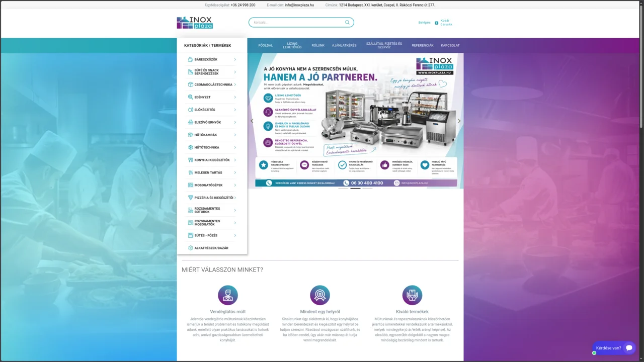Click the Előkészítés category icon
This screenshot has height=362, width=644.
coord(190,110)
